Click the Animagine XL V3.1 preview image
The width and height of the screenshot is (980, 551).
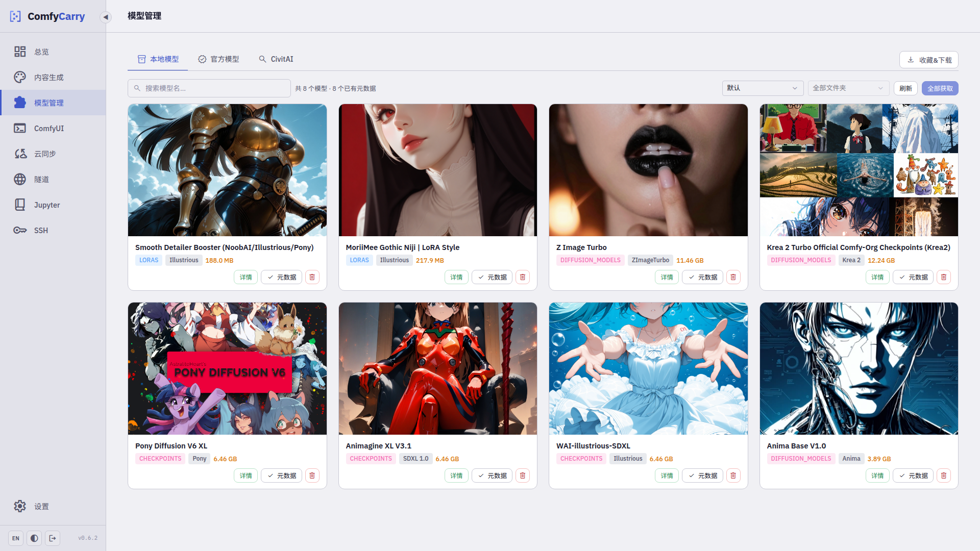coord(438,368)
